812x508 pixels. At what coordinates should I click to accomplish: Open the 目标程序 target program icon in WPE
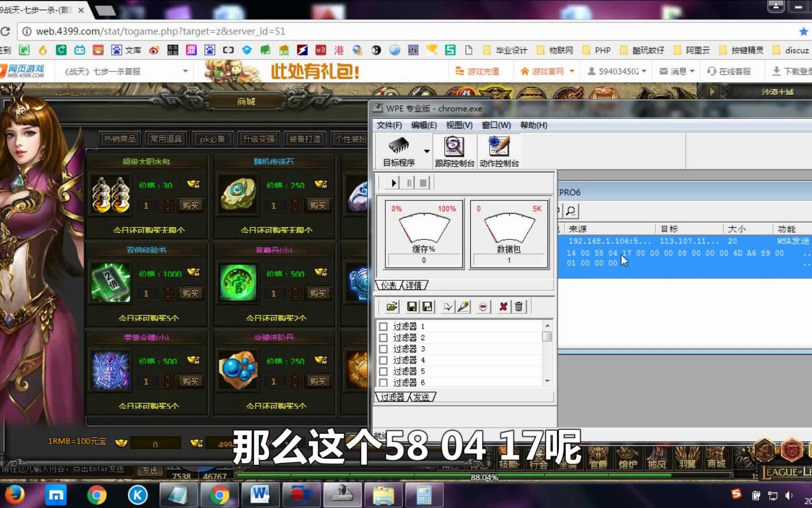[x=398, y=151]
